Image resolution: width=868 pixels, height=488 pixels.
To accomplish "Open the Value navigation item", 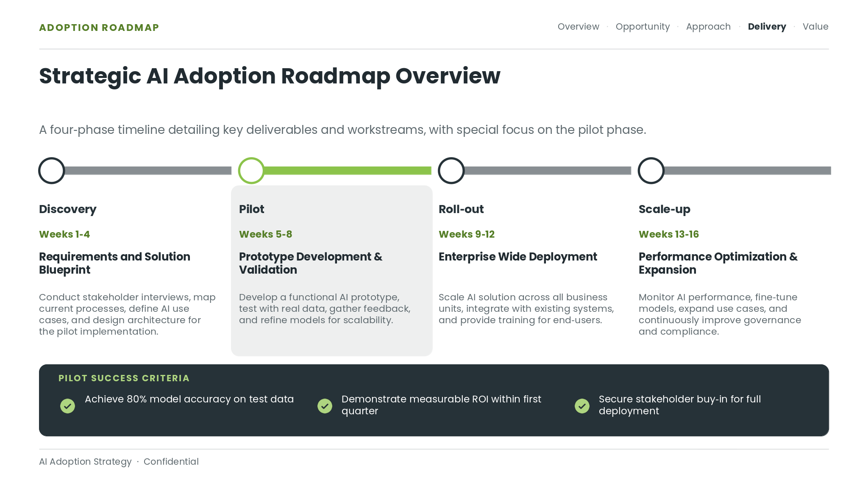I will point(815,27).
